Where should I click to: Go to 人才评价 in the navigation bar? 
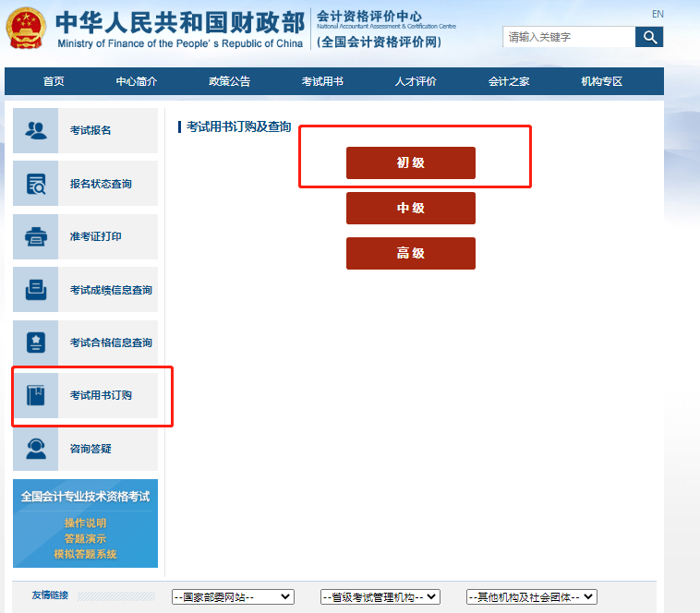pyautogui.click(x=416, y=81)
